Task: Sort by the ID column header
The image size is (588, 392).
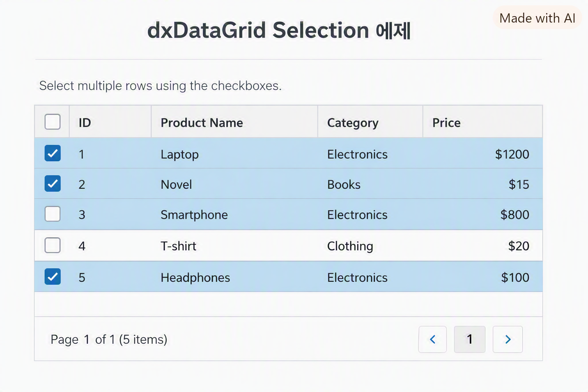Action: coord(110,122)
